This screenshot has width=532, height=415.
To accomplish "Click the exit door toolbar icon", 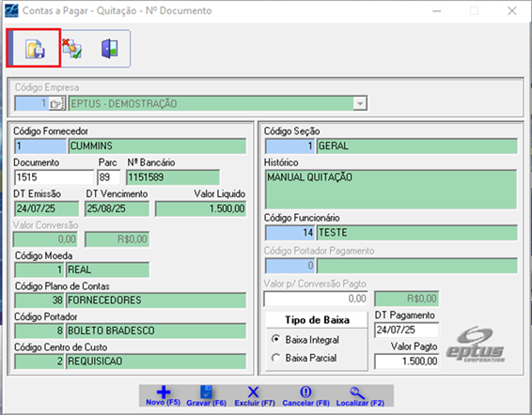I will click(x=110, y=49).
